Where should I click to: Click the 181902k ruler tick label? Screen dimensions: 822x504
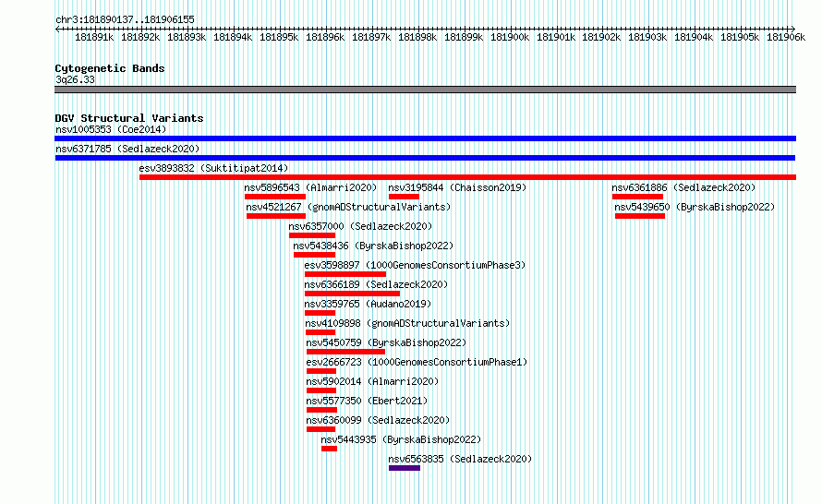601,37
